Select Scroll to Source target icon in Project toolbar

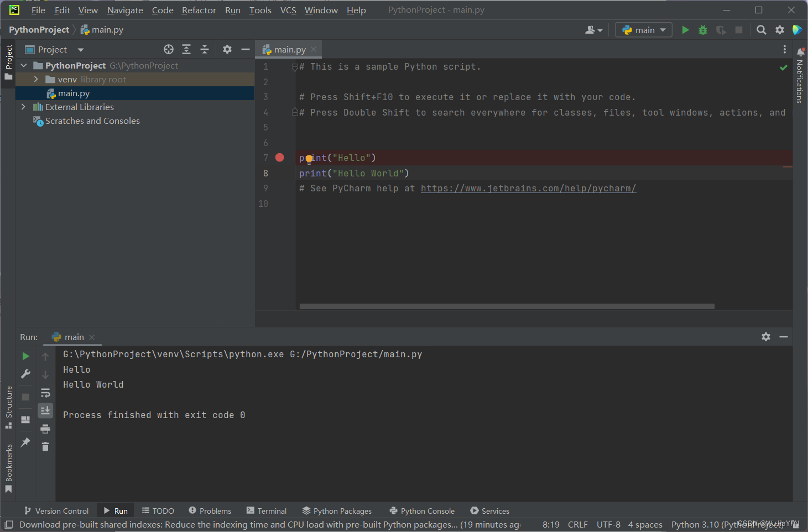169,49
